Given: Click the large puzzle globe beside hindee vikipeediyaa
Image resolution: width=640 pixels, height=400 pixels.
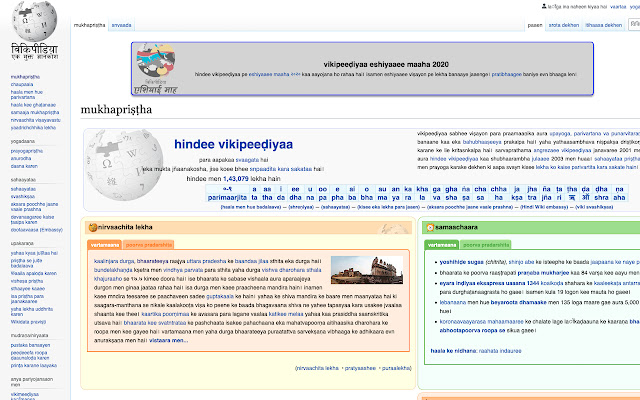Looking at the screenshot, I should 124,164.
